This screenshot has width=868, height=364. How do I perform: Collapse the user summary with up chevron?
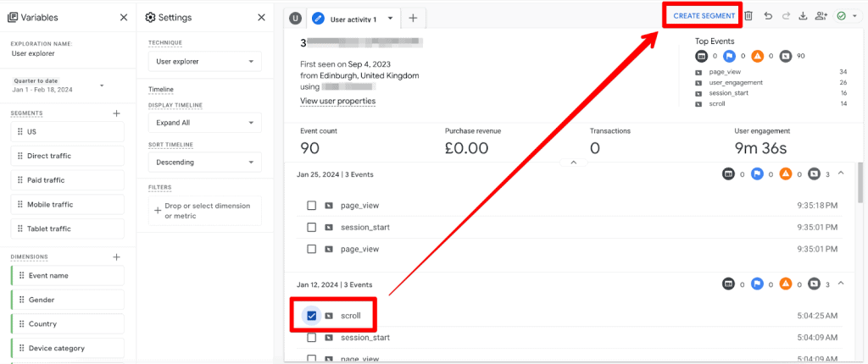(574, 163)
